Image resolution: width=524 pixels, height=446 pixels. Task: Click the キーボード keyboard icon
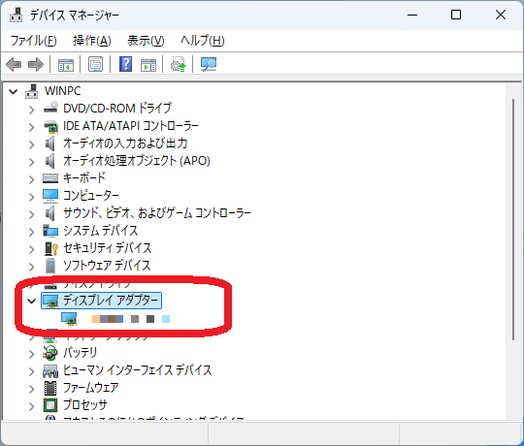click(x=50, y=178)
